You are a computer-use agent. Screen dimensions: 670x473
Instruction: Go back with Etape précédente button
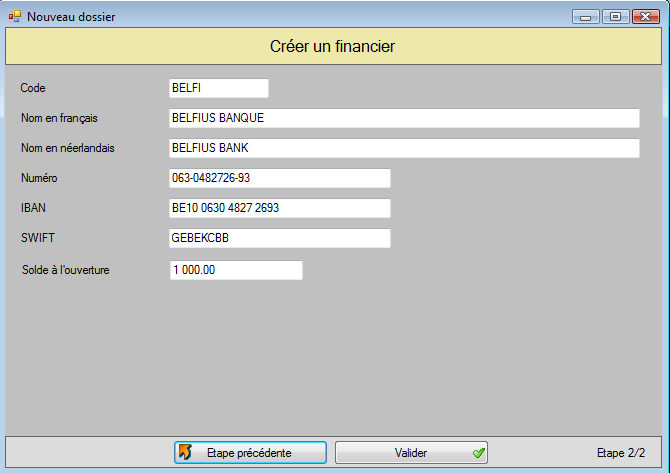click(x=250, y=453)
